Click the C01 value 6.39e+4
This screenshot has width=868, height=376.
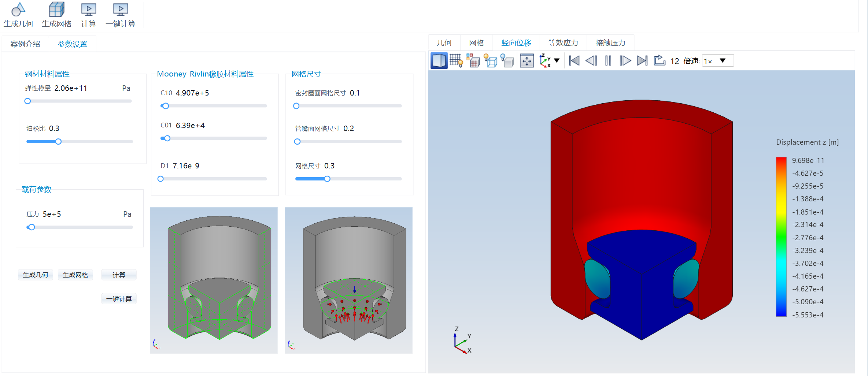pos(190,126)
